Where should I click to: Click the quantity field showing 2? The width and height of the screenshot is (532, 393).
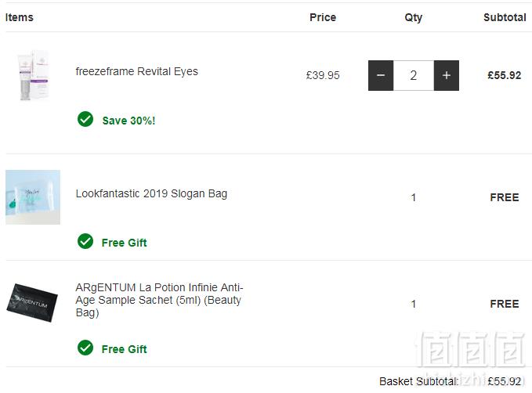(414, 75)
